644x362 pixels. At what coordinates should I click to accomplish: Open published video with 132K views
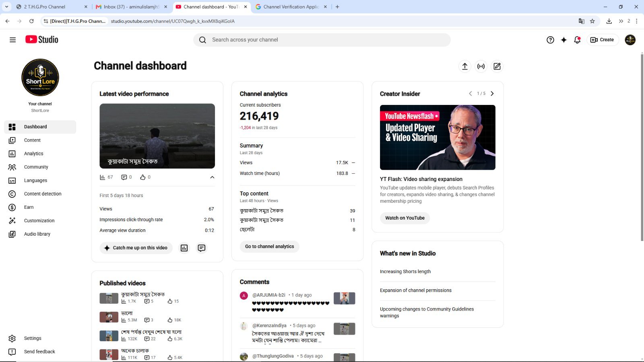tap(157, 336)
